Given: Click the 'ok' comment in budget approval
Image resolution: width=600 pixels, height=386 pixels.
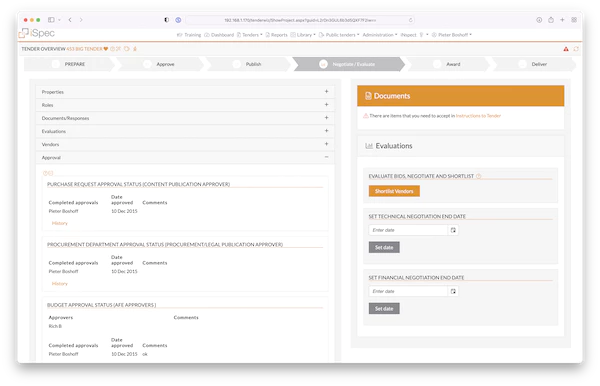Looking at the screenshot, I should (x=145, y=354).
